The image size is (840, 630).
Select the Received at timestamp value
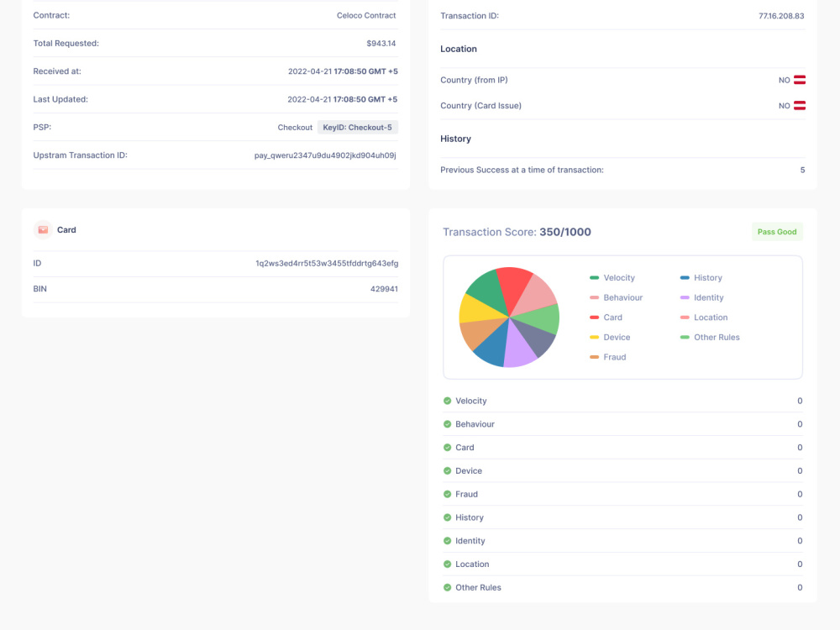coord(343,71)
